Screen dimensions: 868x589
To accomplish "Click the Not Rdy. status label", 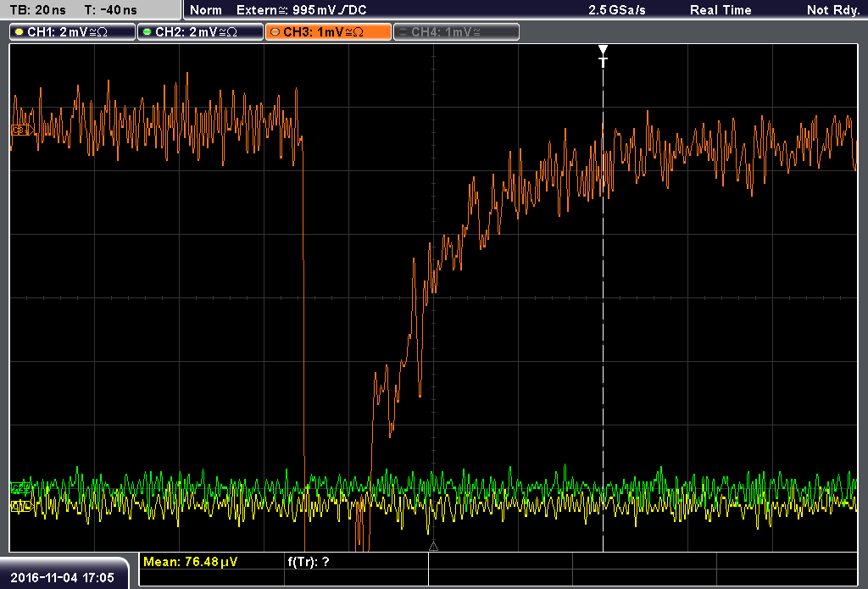I will [x=833, y=10].
